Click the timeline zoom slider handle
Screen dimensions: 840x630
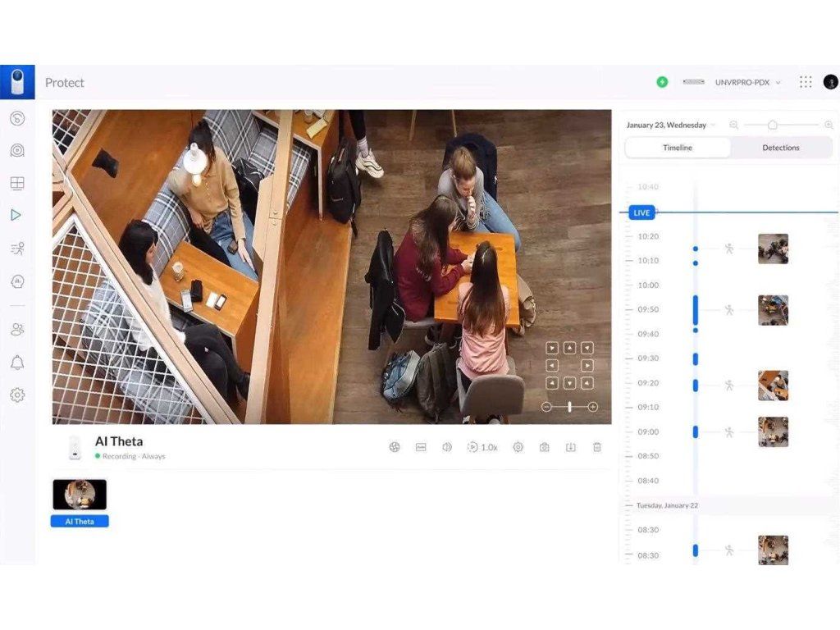pyautogui.click(x=772, y=125)
